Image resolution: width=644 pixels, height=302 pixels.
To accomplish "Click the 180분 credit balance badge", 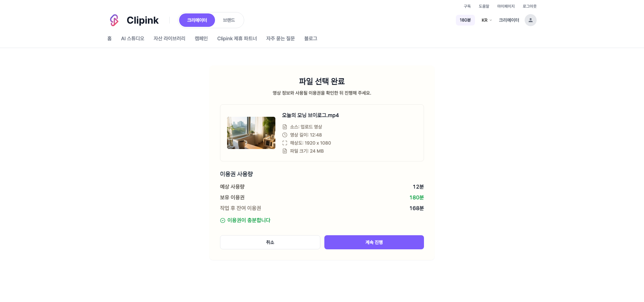I will click(465, 20).
